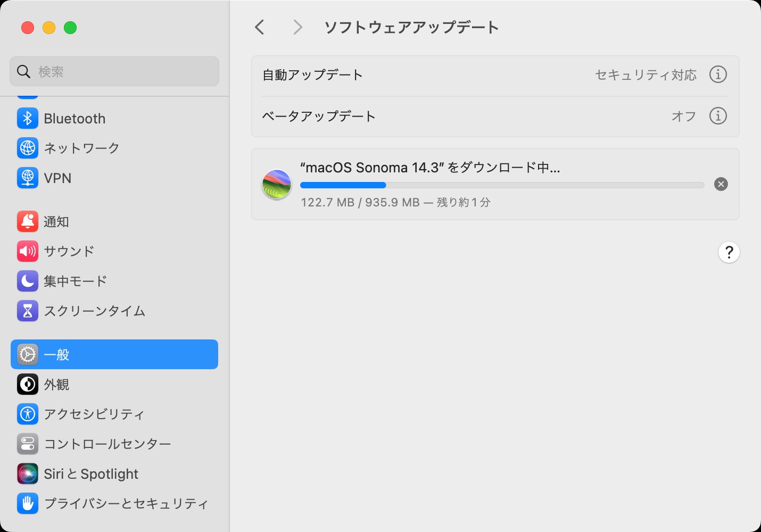This screenshot has height=532, width=761.
Task: Minimize the System Settings window
Action: (49, 28)
